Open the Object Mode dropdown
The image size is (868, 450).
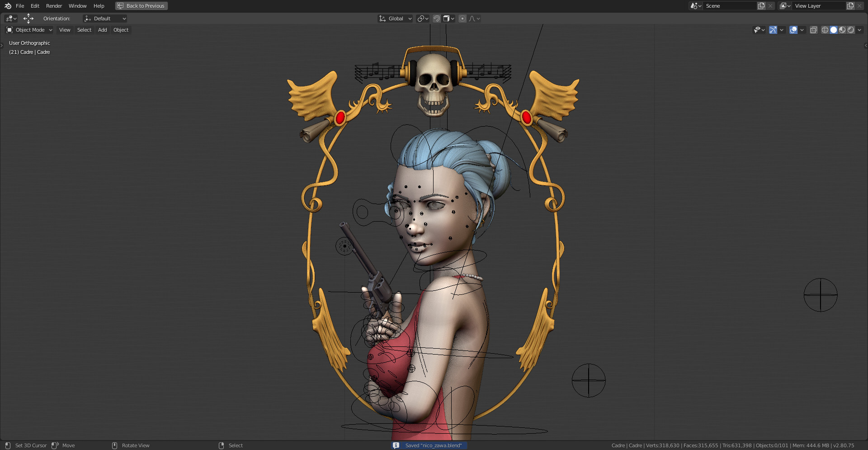29,30
